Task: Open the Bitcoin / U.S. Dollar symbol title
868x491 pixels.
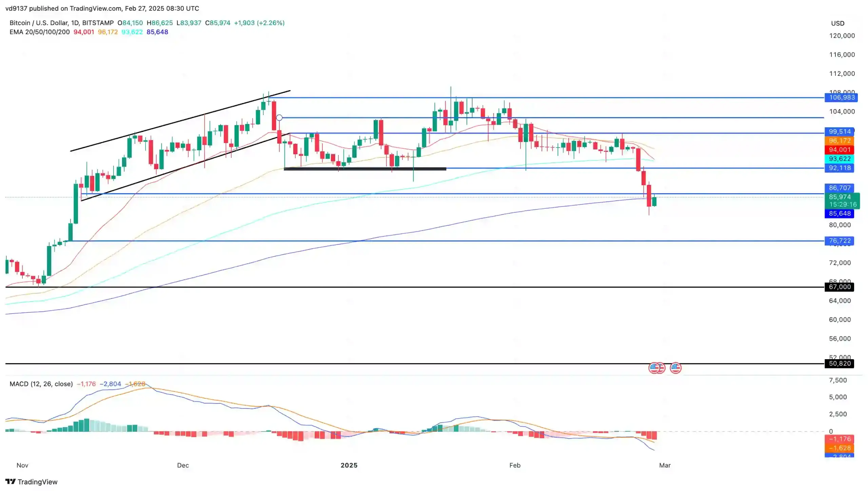Action: (x=61, y=23)
